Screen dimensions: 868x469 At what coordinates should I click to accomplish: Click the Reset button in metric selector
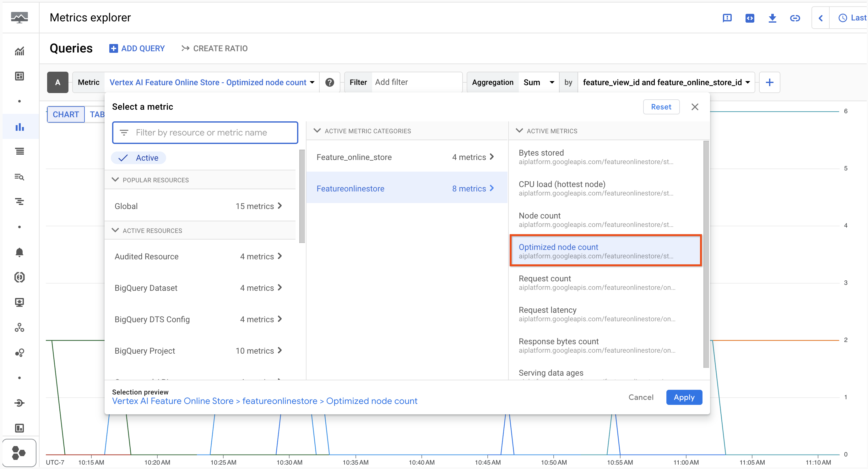[661, 107]
